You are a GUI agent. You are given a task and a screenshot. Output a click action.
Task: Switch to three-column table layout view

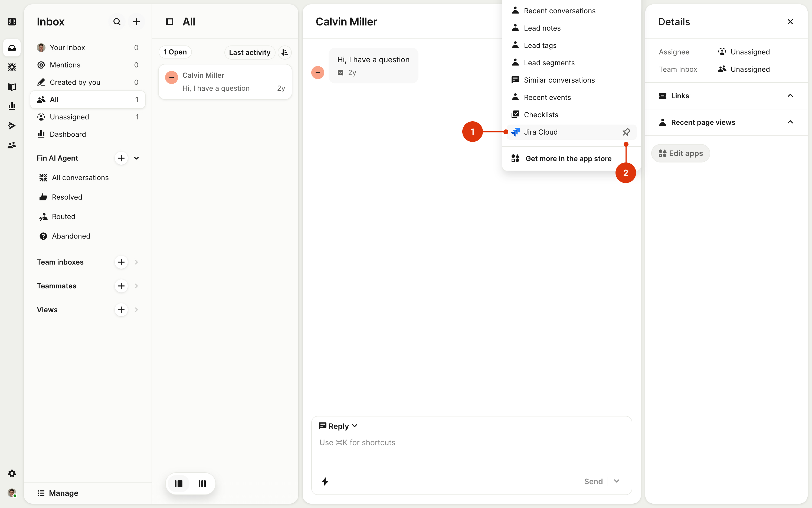click(x=202, y=483)
